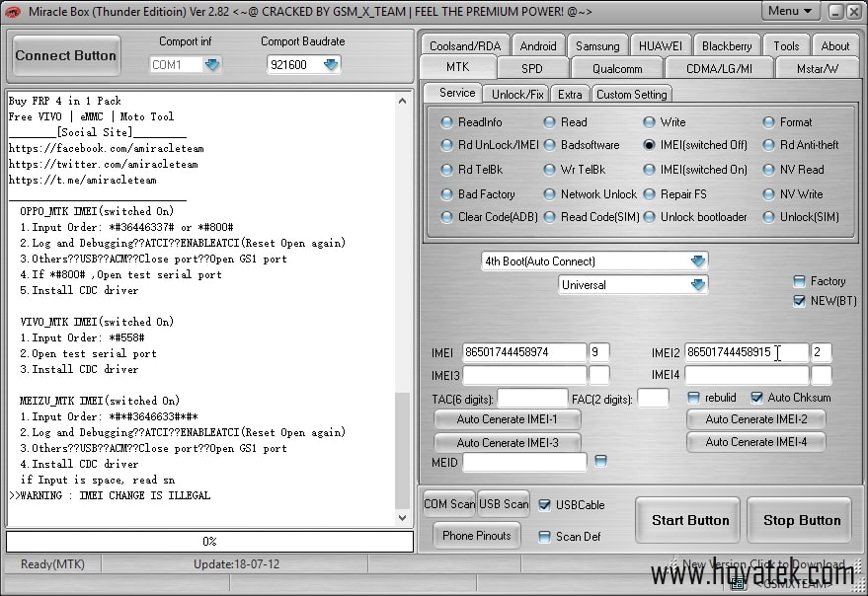Click the COM Scan button

(449, 504)
